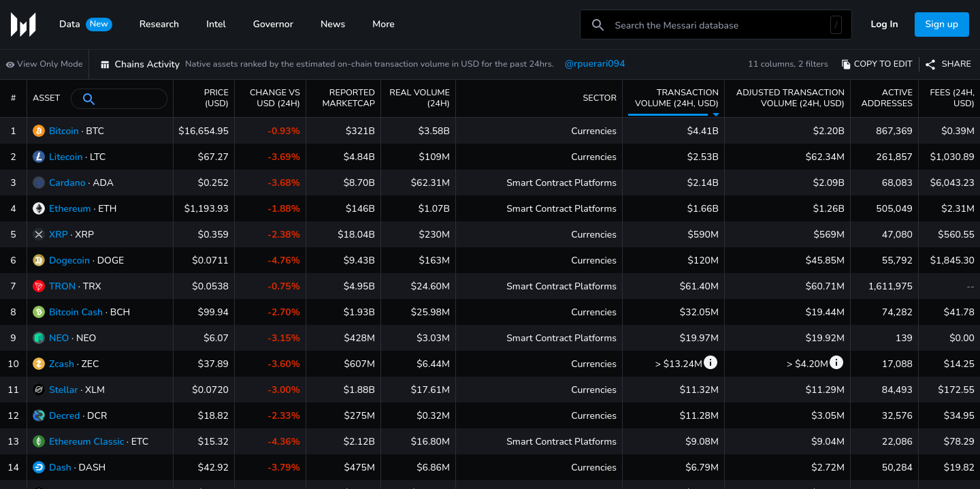Screen dimensions: 980x489
Task: Click the Dash coin icon
Action: pos(39,467)
